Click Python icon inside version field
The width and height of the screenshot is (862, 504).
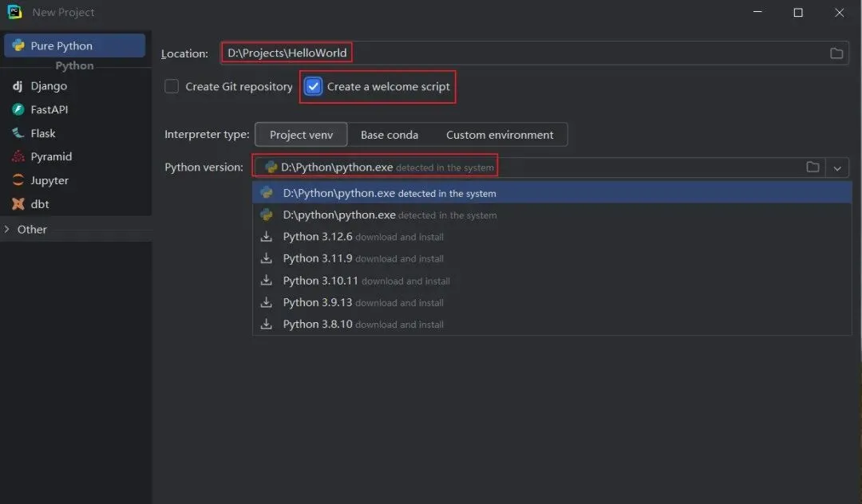click(271, 167)
